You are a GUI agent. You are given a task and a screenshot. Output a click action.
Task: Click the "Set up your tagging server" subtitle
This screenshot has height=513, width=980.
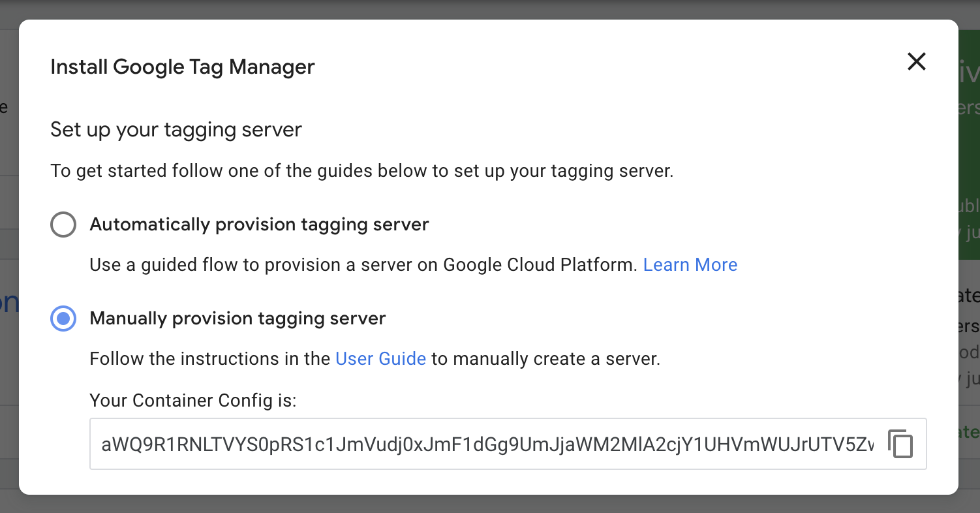click(176, 129)
